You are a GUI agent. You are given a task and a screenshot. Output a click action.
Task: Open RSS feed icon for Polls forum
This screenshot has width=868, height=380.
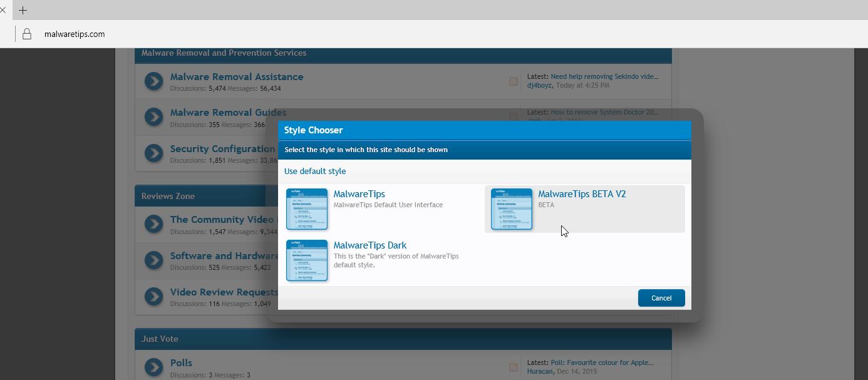click(x=513, y=367)
